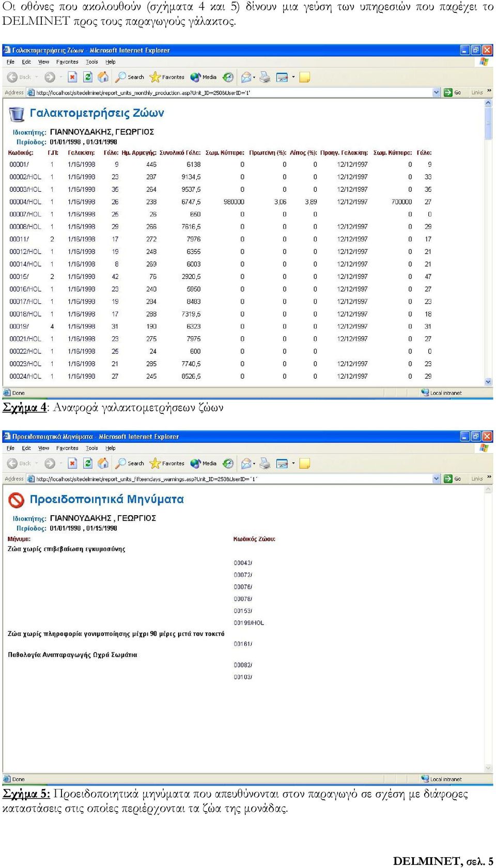Click Print icon in the Προειδοποιητικά Μηνύματα window

(265, 463)
